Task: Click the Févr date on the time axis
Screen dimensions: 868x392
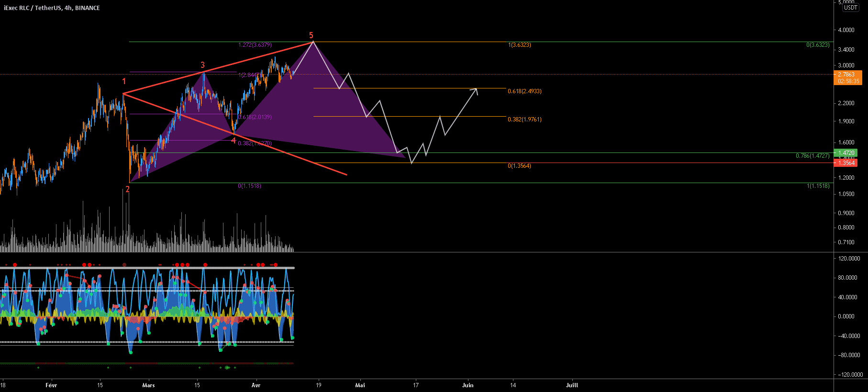Action: (x=51, y=385)
